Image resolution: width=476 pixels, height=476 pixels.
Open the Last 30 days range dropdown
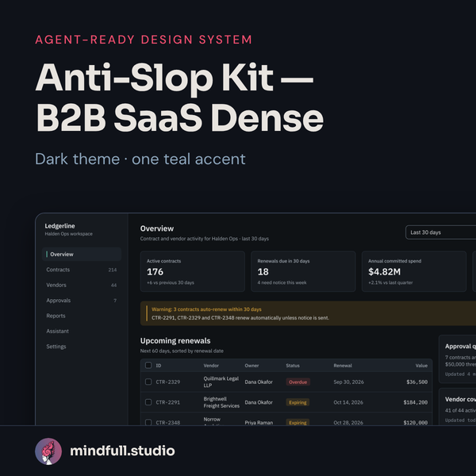point(441,232)
